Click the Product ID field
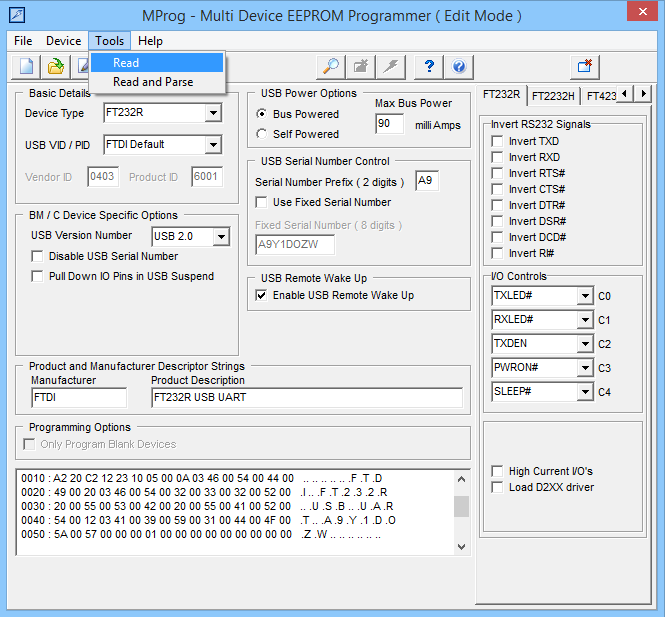The image size is (665, 617). click(x=207, y=176)
